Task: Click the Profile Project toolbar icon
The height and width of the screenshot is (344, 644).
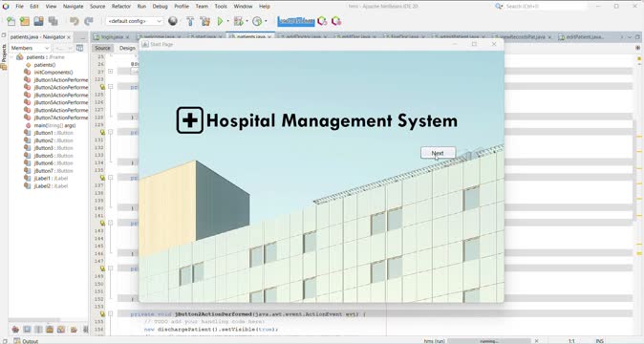Action: [x=257, y=21]
